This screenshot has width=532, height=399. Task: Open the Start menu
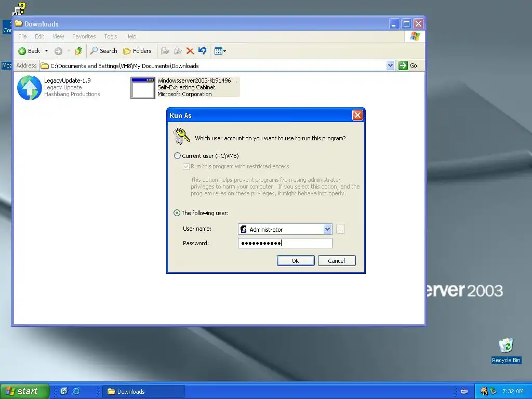tap(24, 391)
